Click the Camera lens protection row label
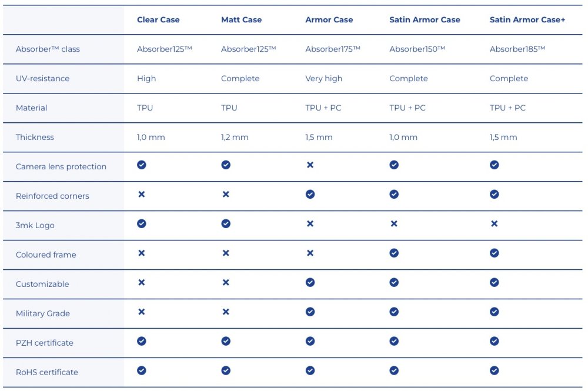 tap(61, 166)
